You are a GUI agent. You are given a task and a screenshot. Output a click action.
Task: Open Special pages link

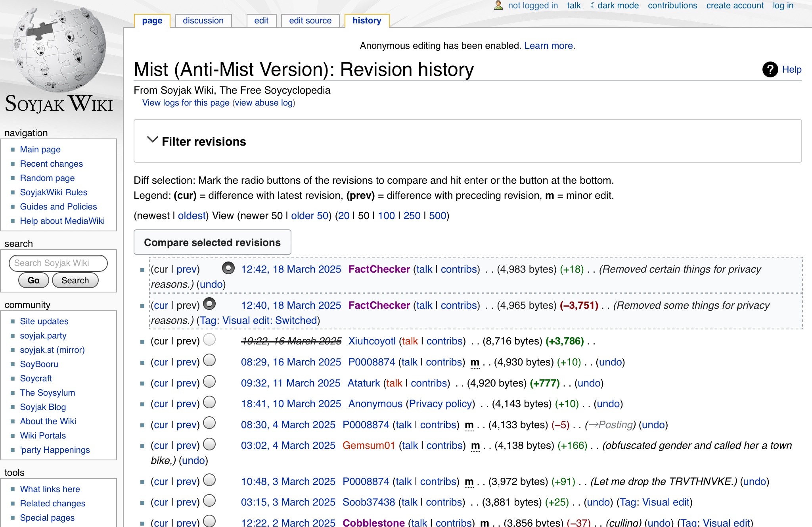pyautogui.click(x=47, y=518)
